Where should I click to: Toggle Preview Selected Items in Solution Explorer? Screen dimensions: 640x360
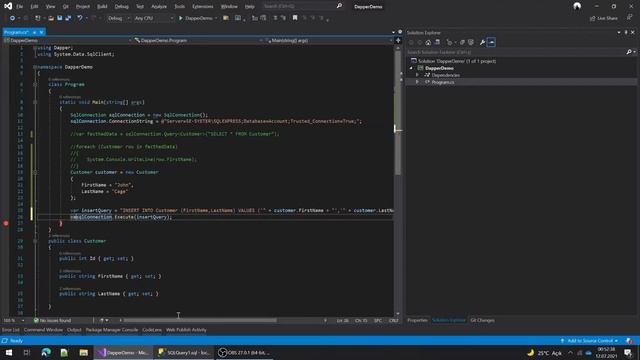[491, 42]
